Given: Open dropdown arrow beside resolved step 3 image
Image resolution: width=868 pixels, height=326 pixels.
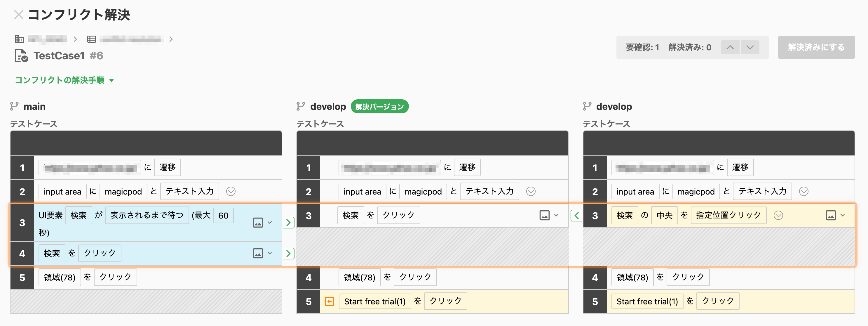Looking at the screenshot, I should (556, 215).
